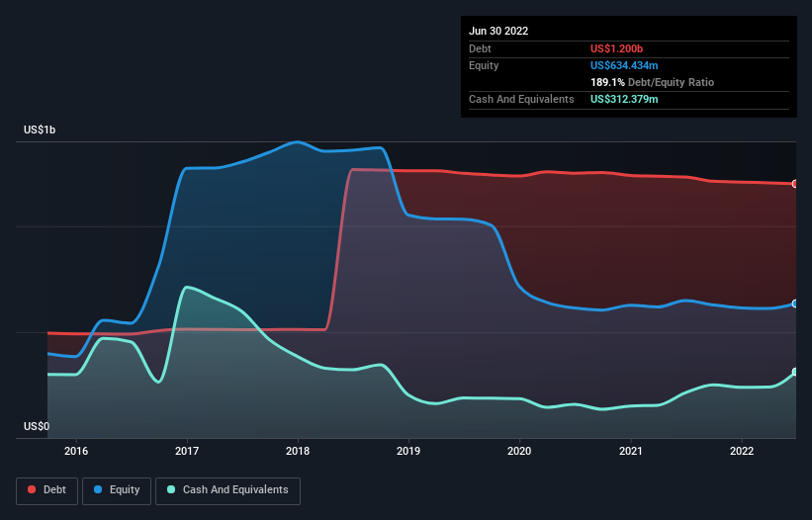Click the Equity label in tooltip
The height and width of the screenshot is (520, 812).
[x=484, y=65]
